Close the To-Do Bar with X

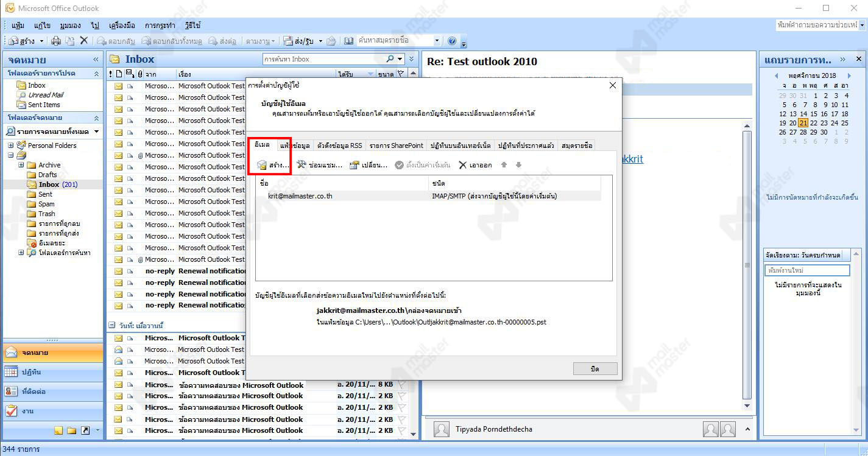(x=858, y=59)
